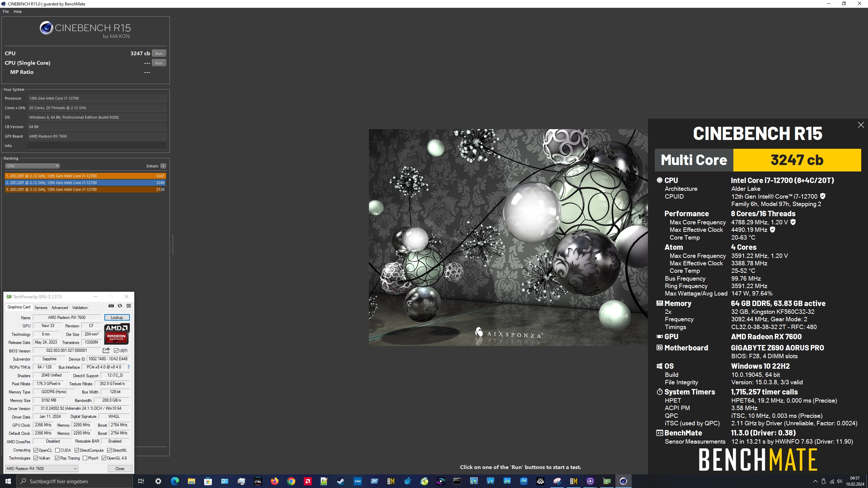The height and width of the screenshot is (488, 868).
Task: Toggle the OpenCL checkbox
Action: [x=36, y=450]
